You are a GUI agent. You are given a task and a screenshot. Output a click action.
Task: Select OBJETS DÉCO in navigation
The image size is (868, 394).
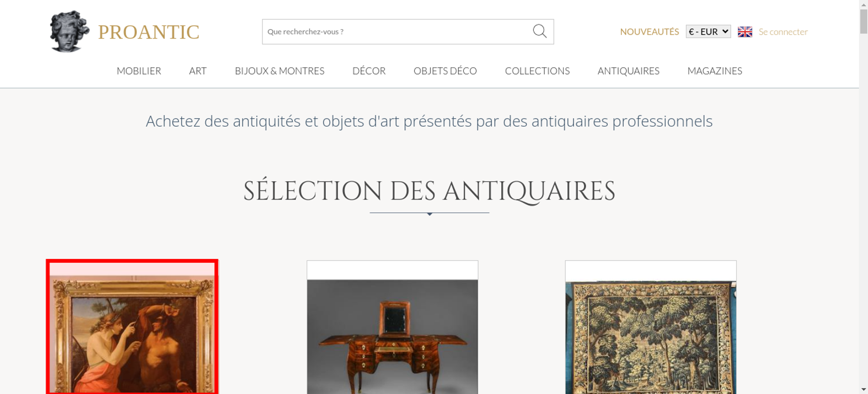[445, 71]
